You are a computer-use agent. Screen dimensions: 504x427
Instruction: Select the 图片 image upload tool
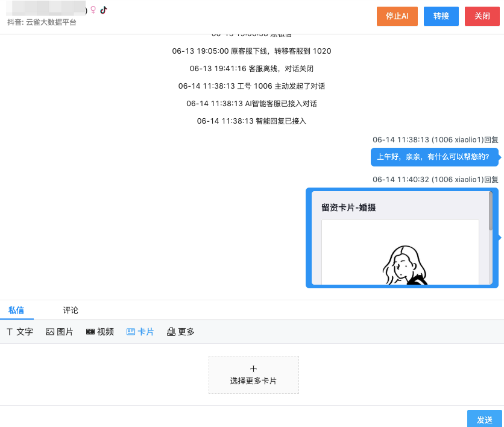(59, 331)
